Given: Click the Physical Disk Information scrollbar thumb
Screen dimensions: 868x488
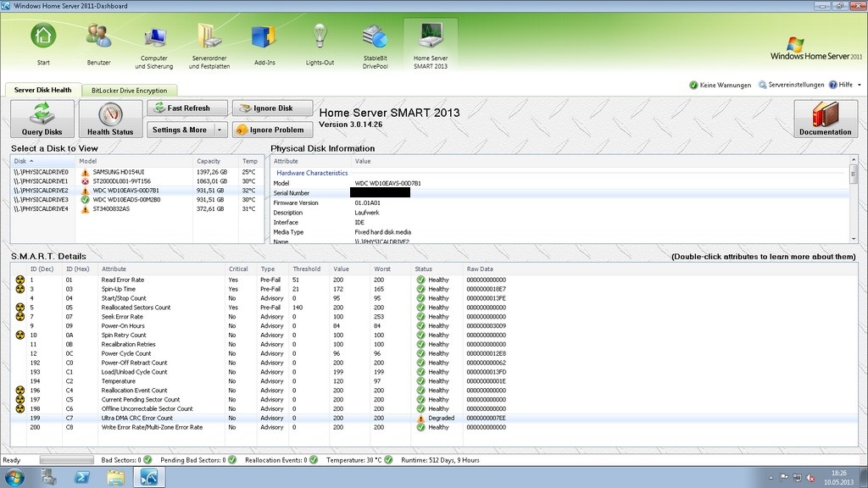Looking at the screenshot, I should click(x=854, y=175).
